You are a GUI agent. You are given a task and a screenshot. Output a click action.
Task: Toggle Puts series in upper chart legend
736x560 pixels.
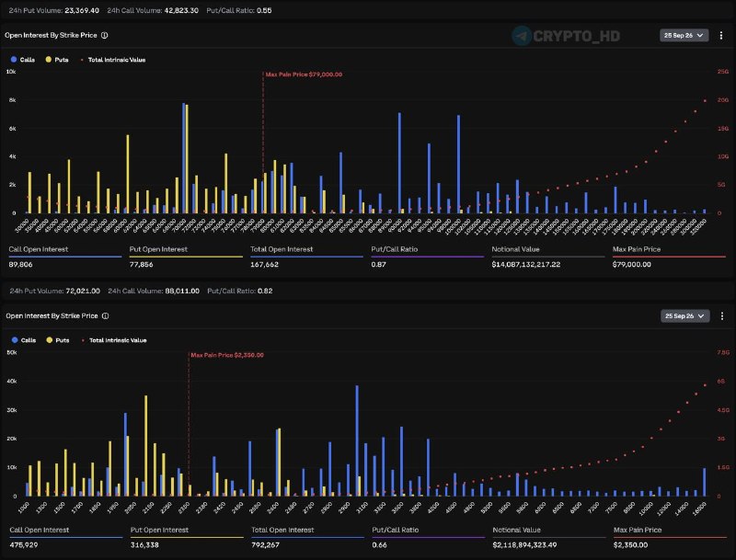(57, 60)
